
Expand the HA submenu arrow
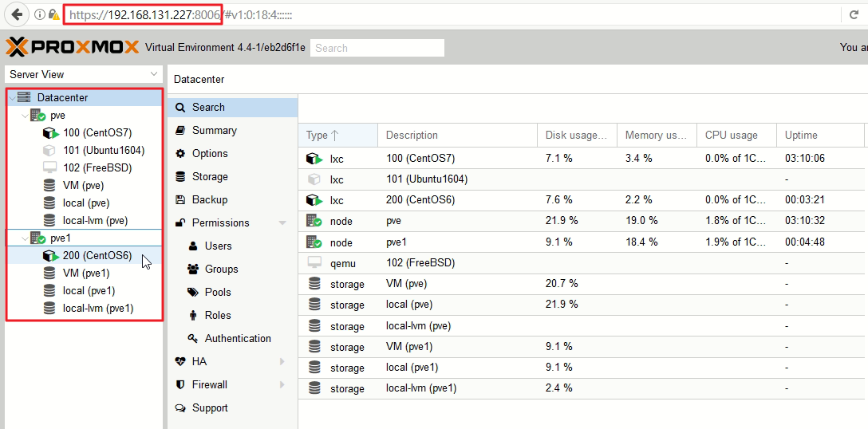[x=282, y=361]
